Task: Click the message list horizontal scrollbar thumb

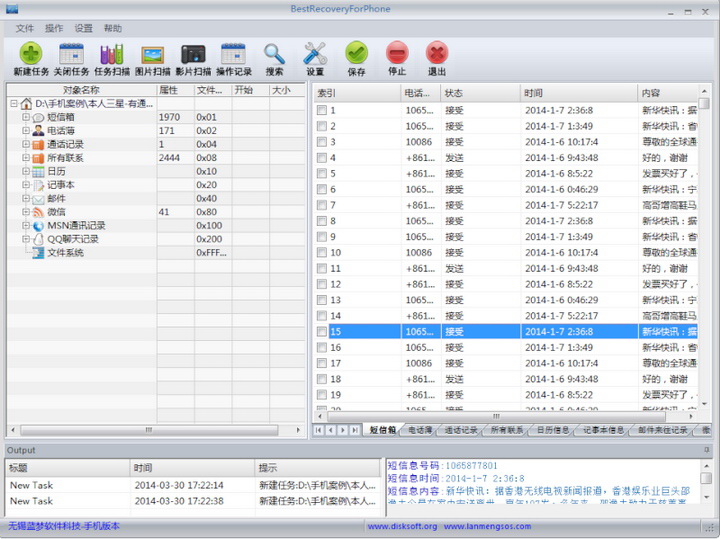Action: (x=496, y=416)
